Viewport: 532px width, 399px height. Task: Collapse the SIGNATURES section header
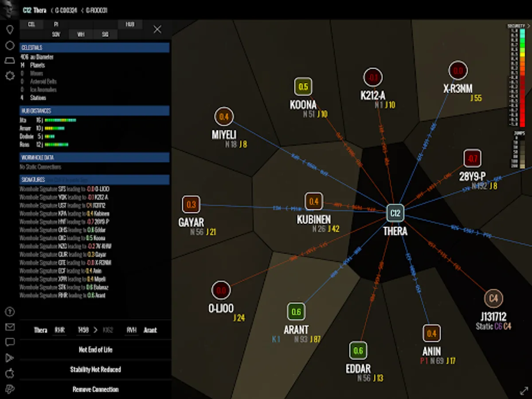pyautogui.click(x=94, y=180)
